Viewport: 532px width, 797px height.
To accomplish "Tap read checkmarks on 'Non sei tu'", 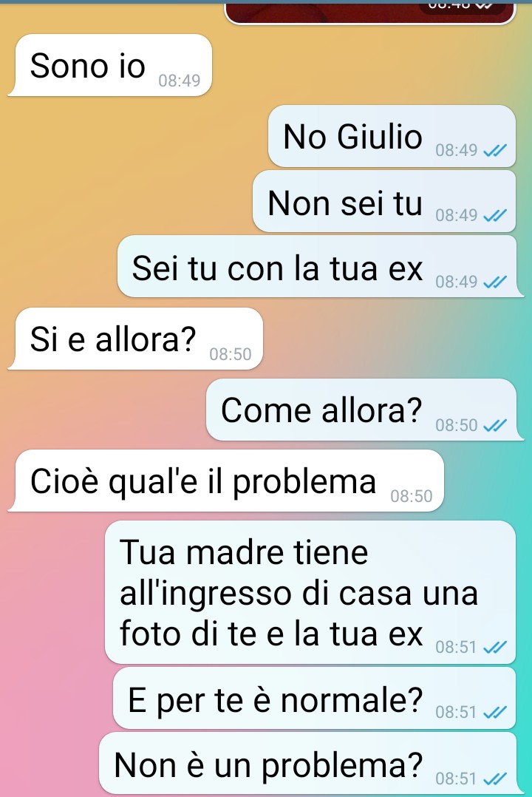I will [x=494, y=216].
